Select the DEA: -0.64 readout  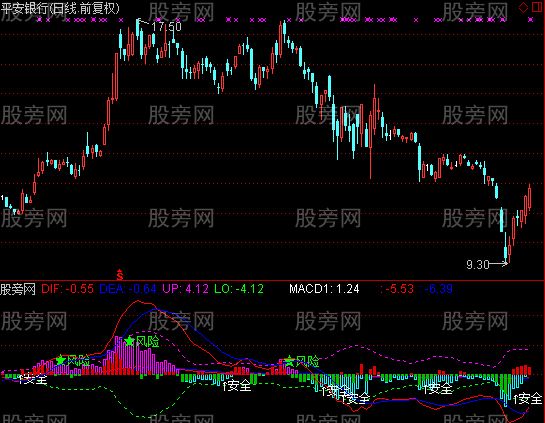[x=128, y=289]
